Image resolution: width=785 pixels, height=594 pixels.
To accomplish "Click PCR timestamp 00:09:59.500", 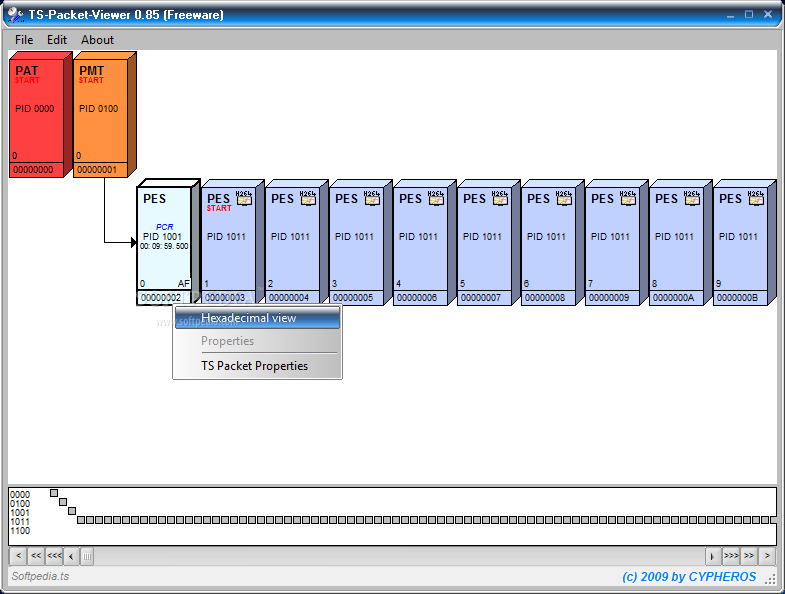I will tap(164, 246).
